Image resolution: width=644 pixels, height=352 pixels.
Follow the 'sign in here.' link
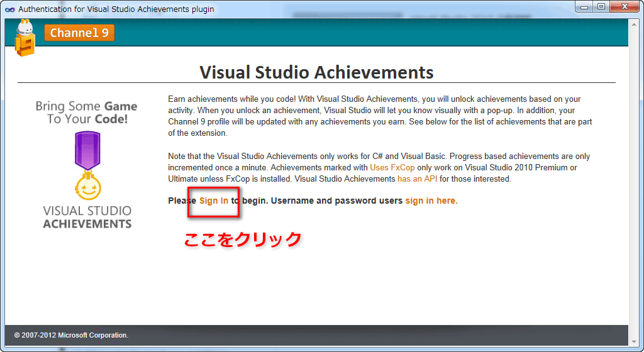[x=431, y=201]
